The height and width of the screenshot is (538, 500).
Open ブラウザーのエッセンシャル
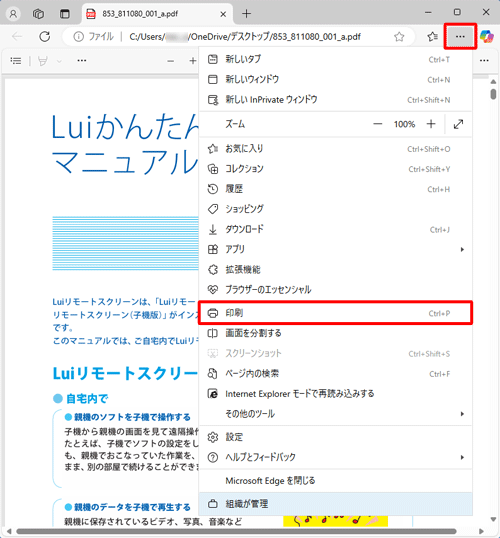point(335,290)
